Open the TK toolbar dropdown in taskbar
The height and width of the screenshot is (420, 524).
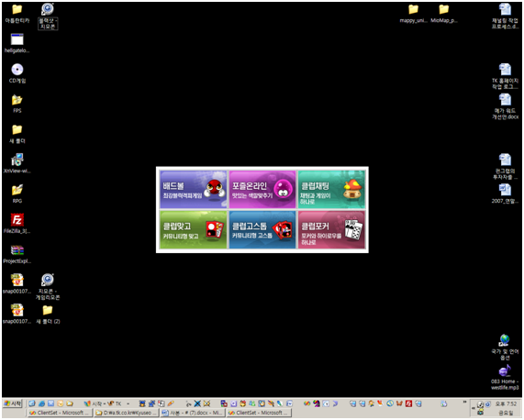coord(128,403)
